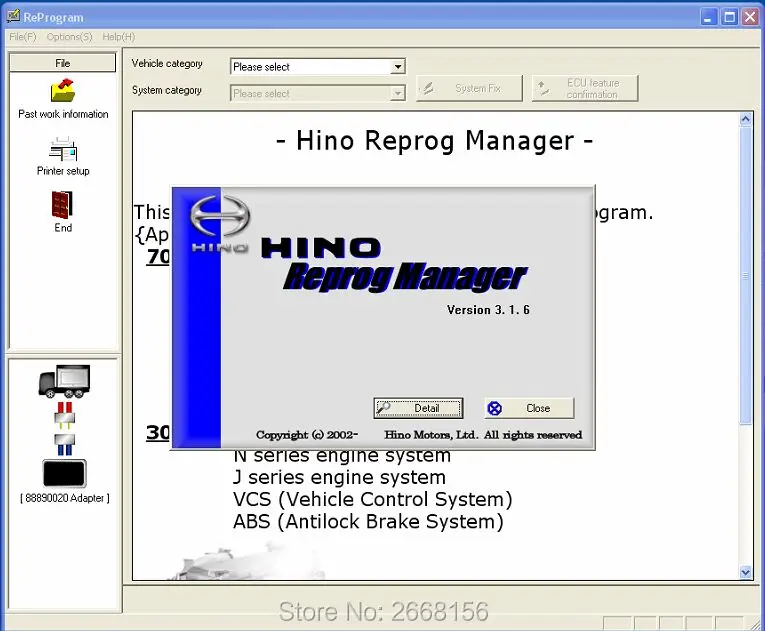Click '- Hino Reprog Manager -' heading
The image size is (765, 631).
pos(434,141)
